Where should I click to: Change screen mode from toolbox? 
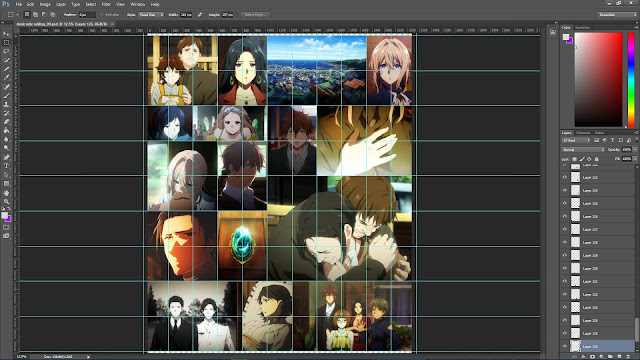[6, 236]
